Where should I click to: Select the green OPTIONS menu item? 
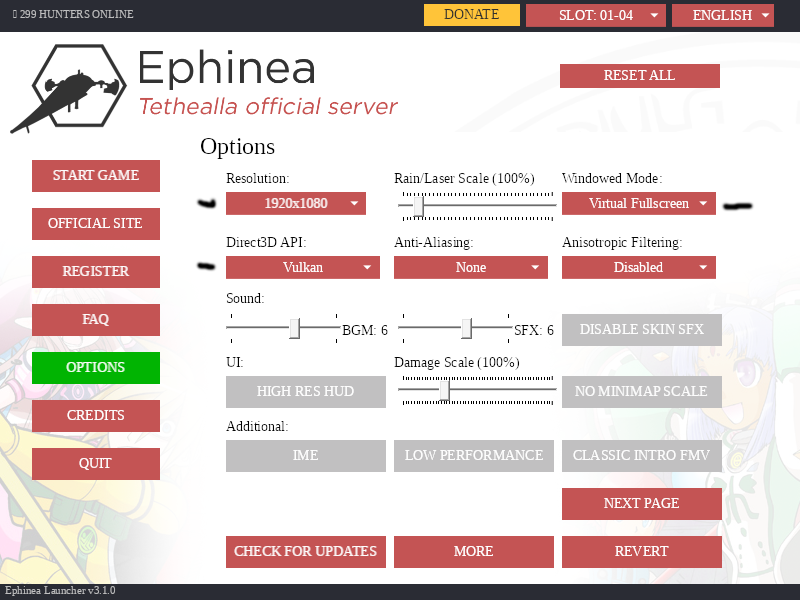click(96, 367)
